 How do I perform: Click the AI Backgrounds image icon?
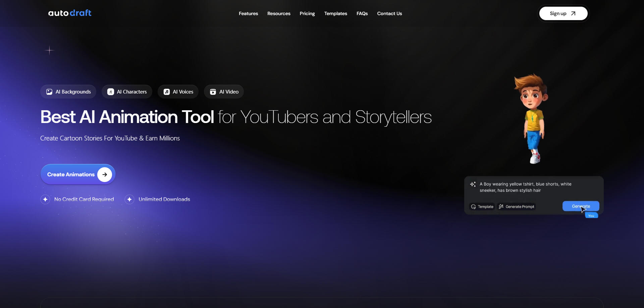click(49, 92)
